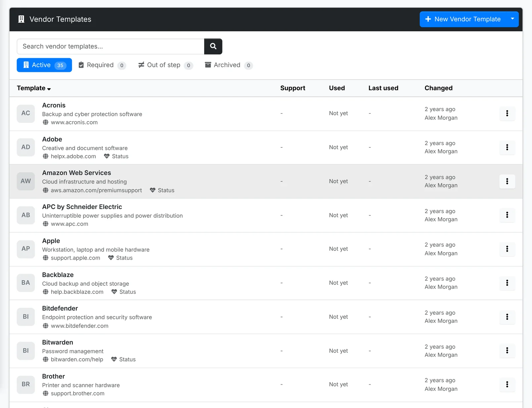Viewport: 532px width, 408px height.
Task: Click the AW avatar for Amazon Web Services
Action: (26, 181)
